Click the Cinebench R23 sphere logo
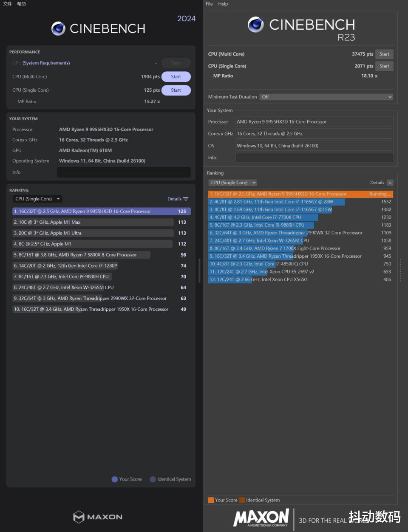 point(255,25)
